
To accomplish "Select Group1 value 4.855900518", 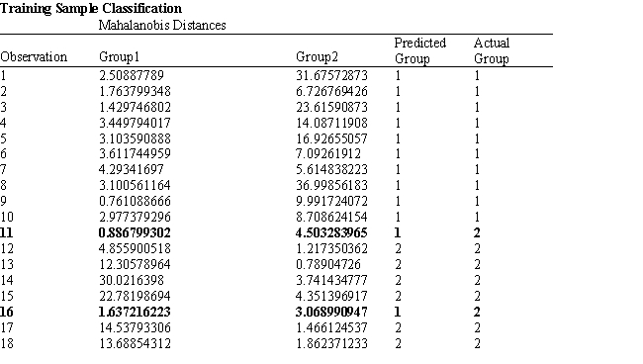I will [x=135, y=249].
